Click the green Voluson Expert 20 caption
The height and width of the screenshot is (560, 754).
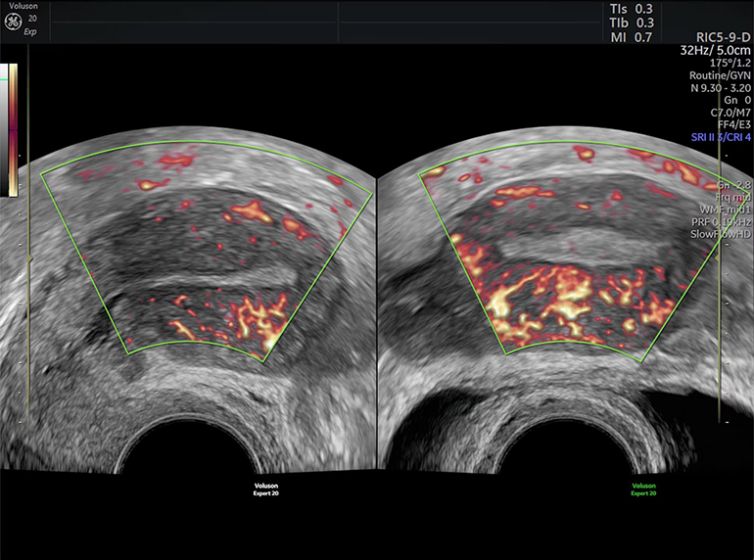(643, 489)
